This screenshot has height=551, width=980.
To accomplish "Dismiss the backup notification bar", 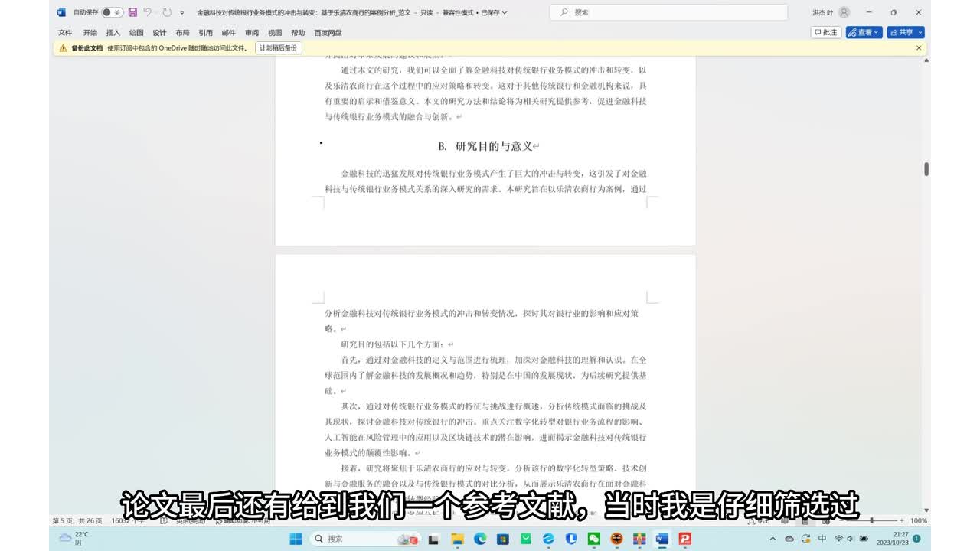I will (919, 47).
